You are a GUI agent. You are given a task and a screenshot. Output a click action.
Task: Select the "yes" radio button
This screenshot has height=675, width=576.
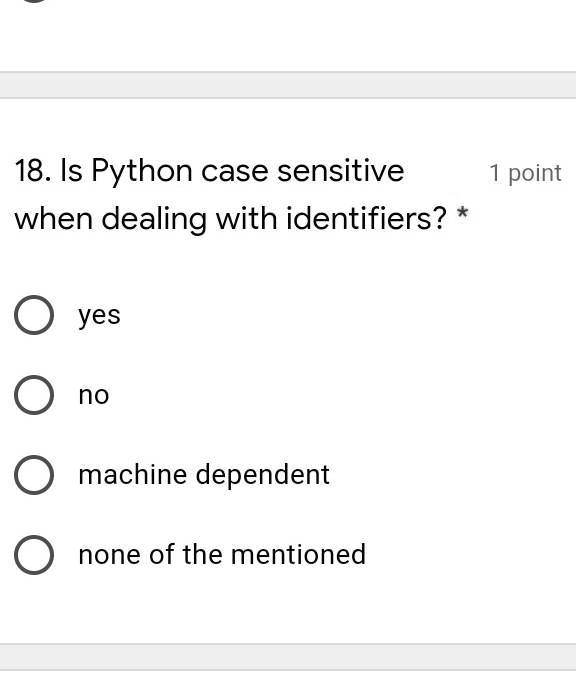coord(34,315)
